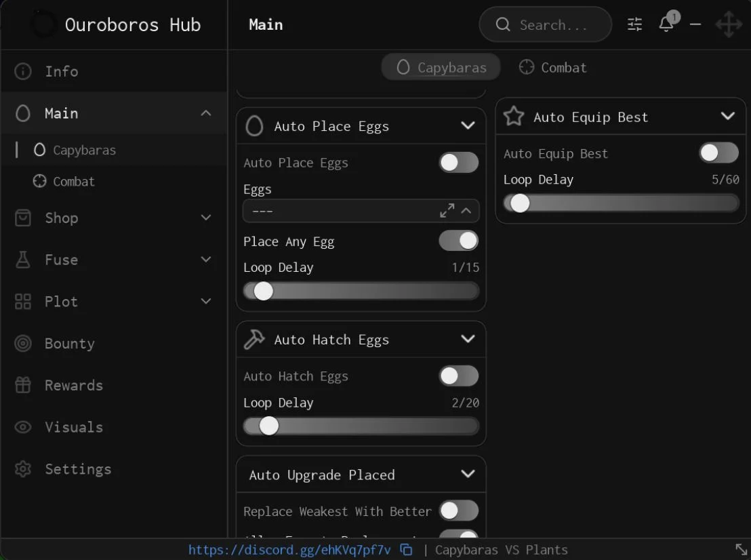Click the Info circle icon in sidebar
Viewport: 751px width, 560px height.
click(23, 71)
